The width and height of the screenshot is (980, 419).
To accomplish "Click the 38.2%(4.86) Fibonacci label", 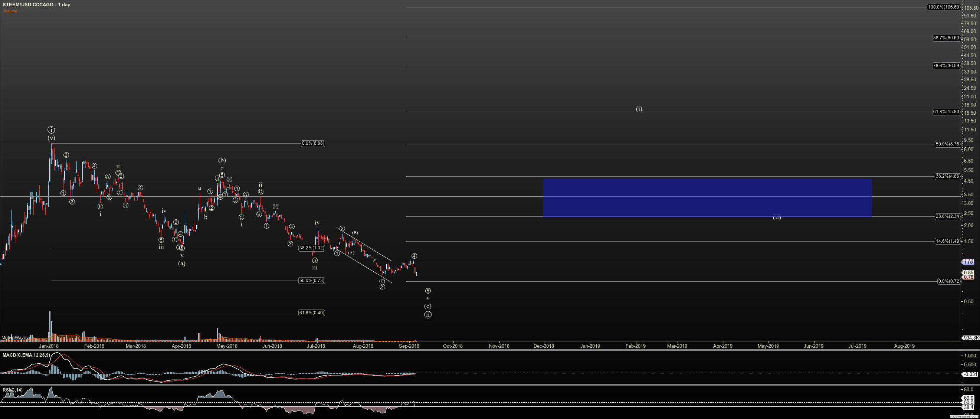I will 947,176.
